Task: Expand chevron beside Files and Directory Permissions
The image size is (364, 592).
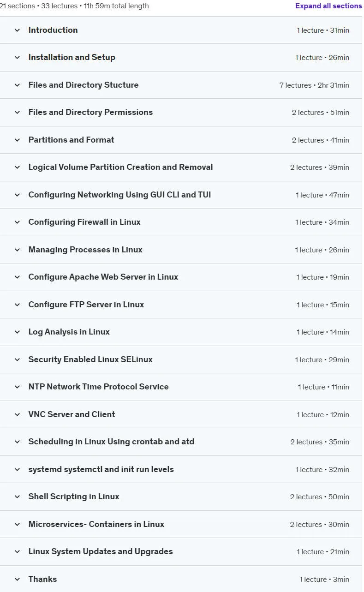Action: point(17,112)
